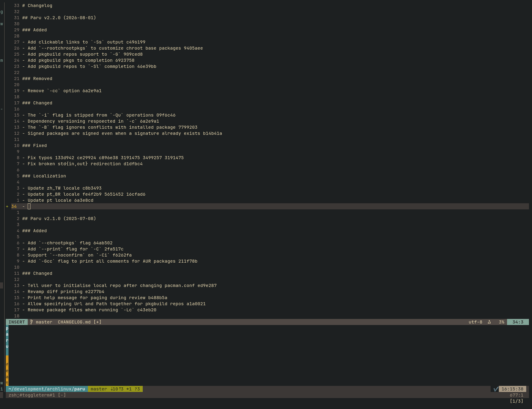532x409 pixels.
Task: Click the yellow plus sign on line 34
Action: point(7,206)
